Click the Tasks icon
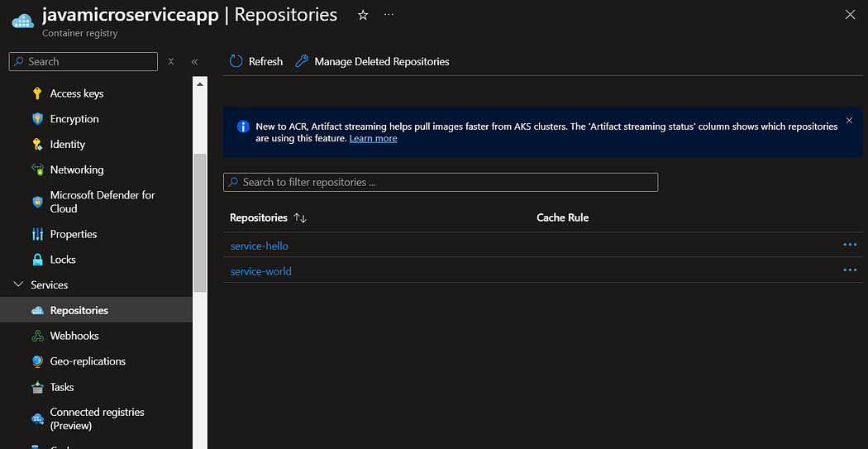Screen dimensions: 868x449 [37, 387]
